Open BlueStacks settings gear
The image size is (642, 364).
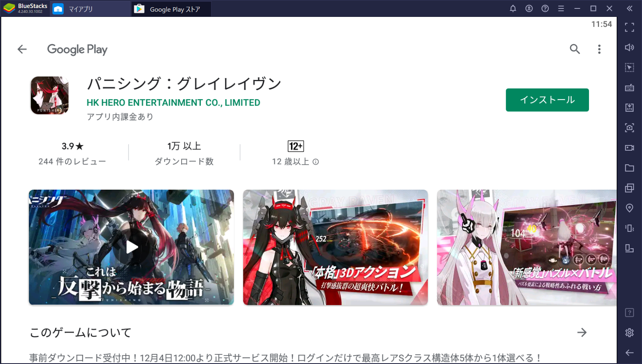pyautogui.click(x=630, y=333)
